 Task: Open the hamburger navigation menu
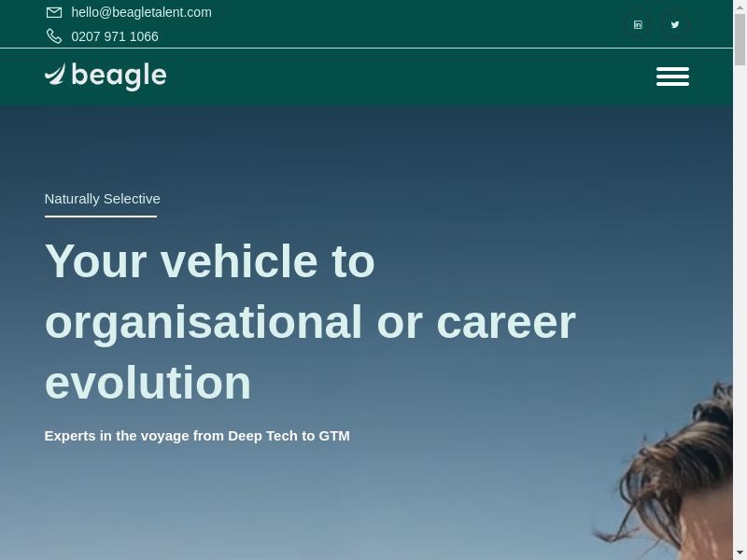pos(672,77)
